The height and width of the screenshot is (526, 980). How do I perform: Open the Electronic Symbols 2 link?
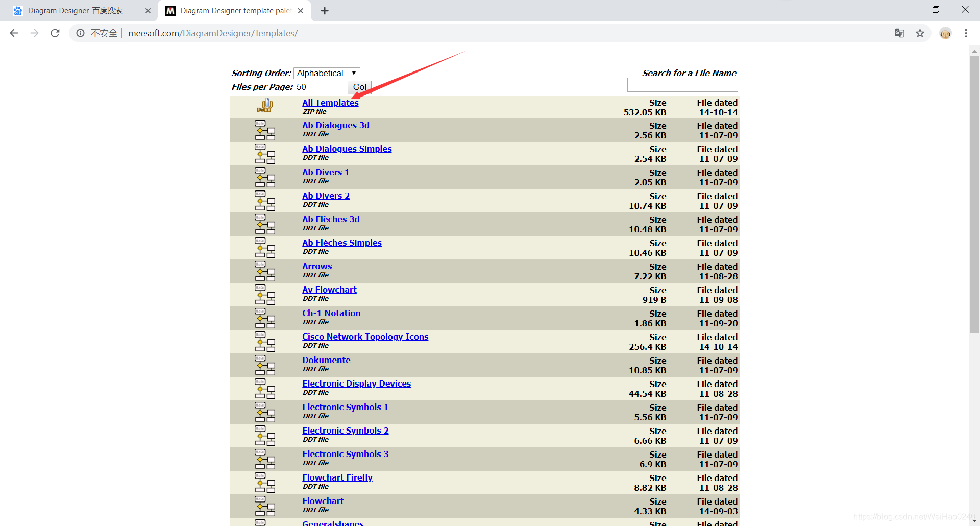346,431
